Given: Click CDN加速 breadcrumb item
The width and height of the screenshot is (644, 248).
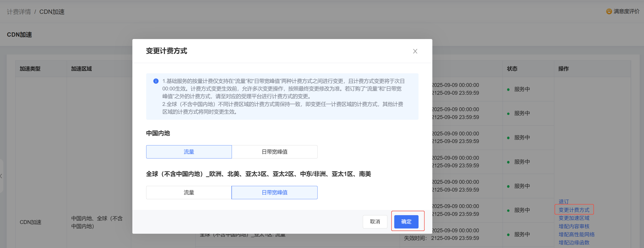Looking at the screenshot, I should click(52, 12).
